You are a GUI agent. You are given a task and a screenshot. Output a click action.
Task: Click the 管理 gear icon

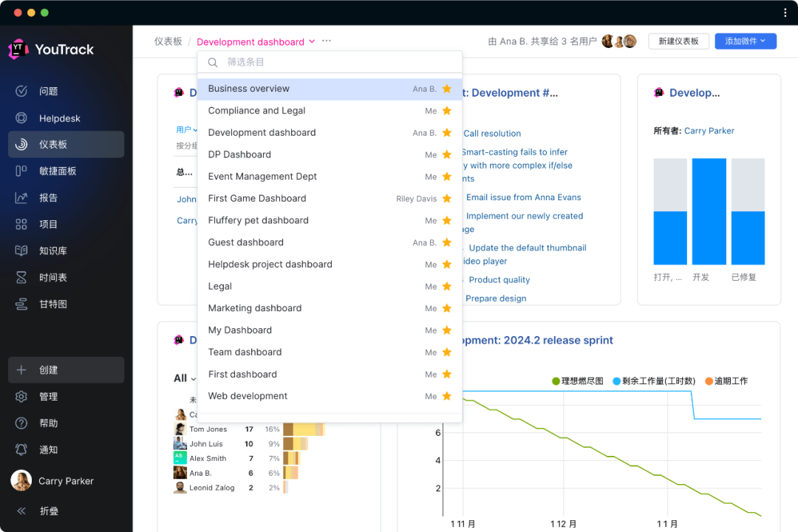click(21, 397)
